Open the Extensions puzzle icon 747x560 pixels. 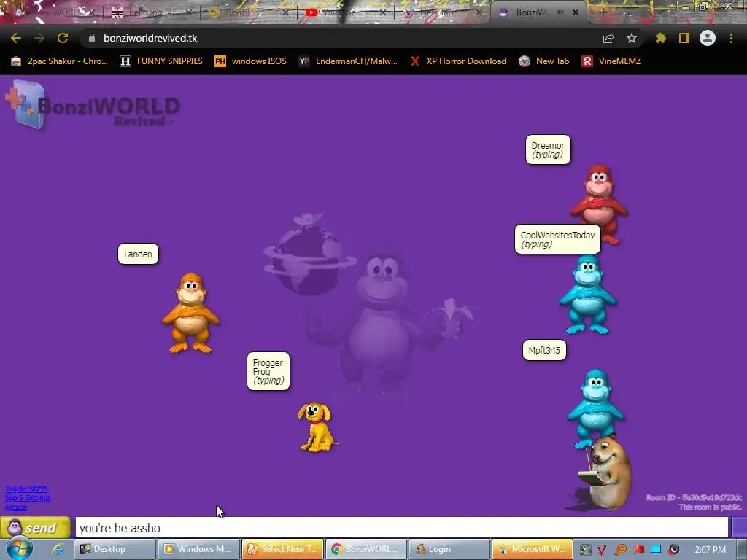660,38
